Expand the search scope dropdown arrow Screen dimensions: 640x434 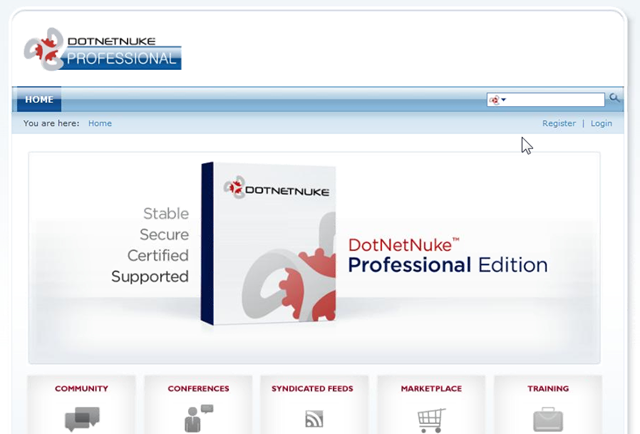click(x=504, y=100)
